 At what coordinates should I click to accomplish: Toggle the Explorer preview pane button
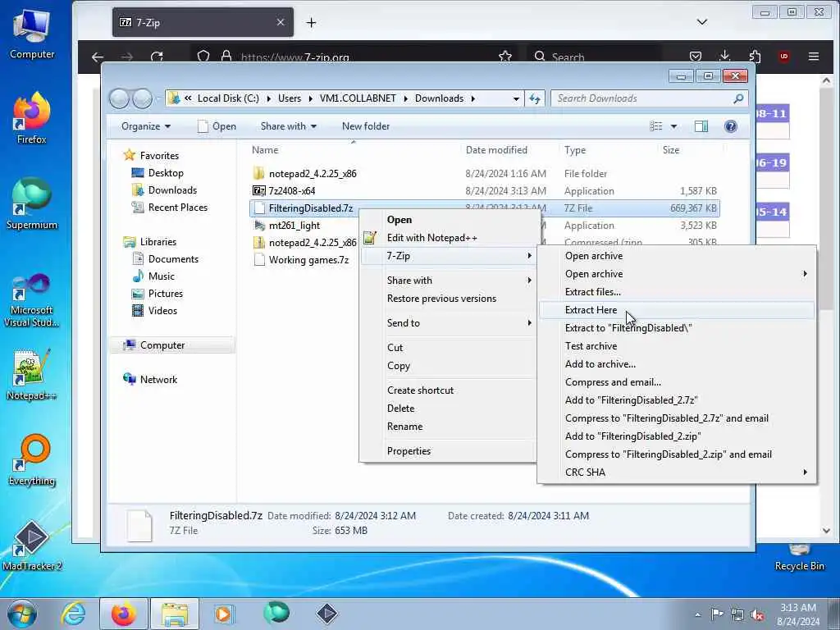[x=701, y=126]
